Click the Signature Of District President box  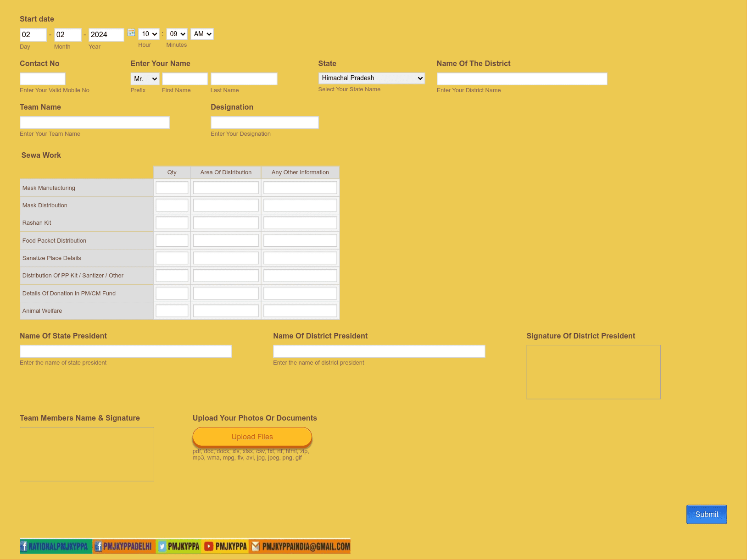(593, 372)
